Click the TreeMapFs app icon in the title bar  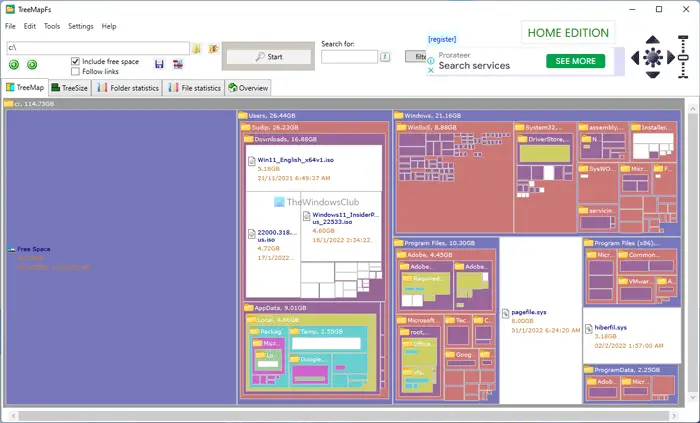tap(10, 9)
